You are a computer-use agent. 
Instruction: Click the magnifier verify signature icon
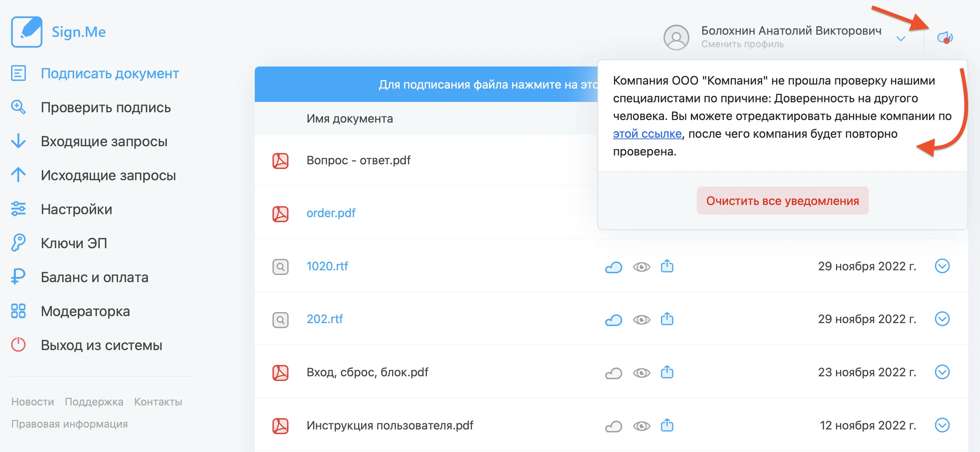coord(18,107)
